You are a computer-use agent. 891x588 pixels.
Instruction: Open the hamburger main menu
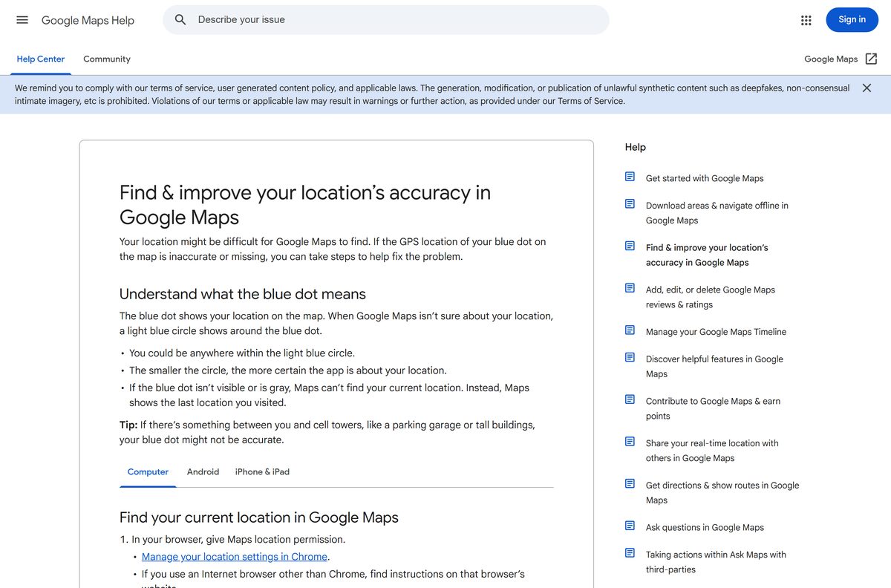tap(22, 20)
